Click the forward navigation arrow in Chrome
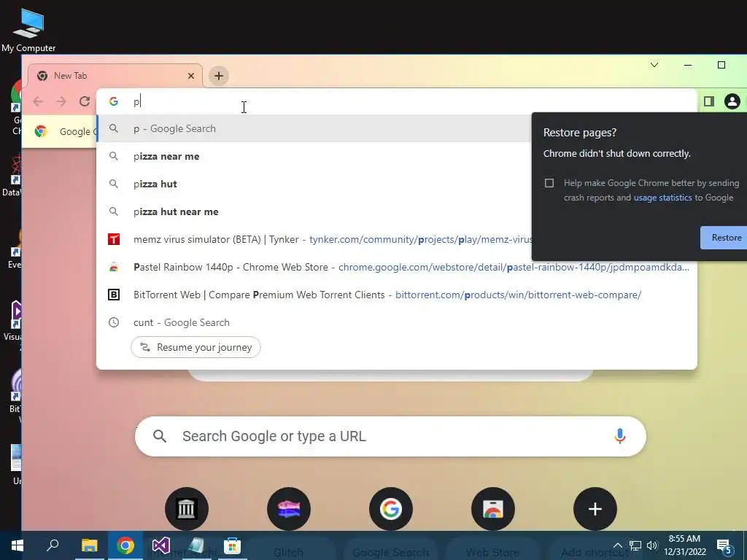This screenshot has width=747, height=560. pyautogui.click(x=61, y=101)
